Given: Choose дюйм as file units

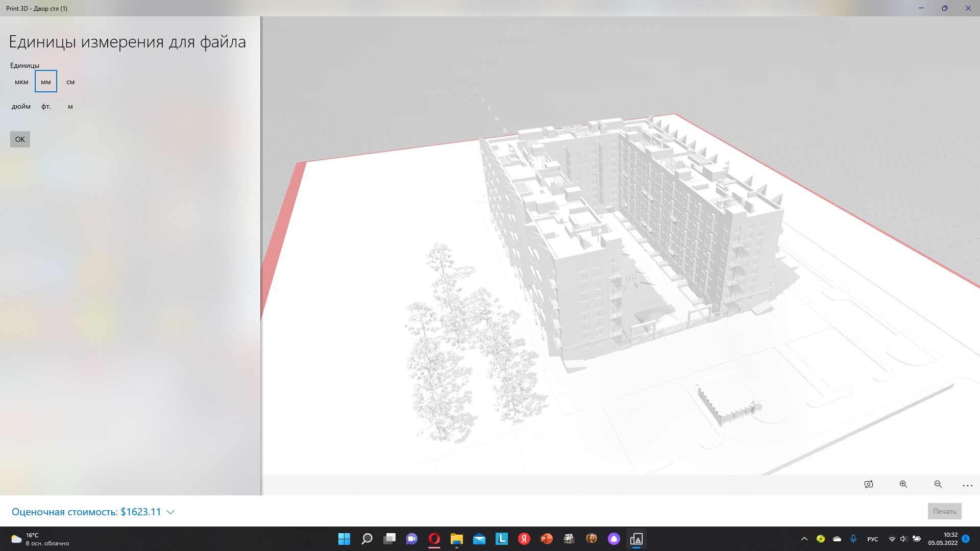Looking at the screenshot, I should click(x=21, y=107).
